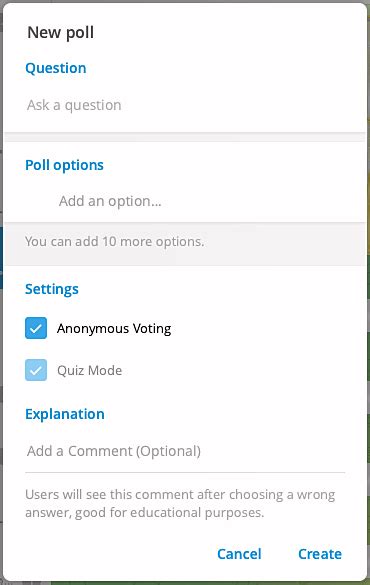Image resolution: width=370 pixels, height=585 pixels.
Task: Click the white checkmark icon beside Anonymous Voting
Action: (x=36, y=329)
